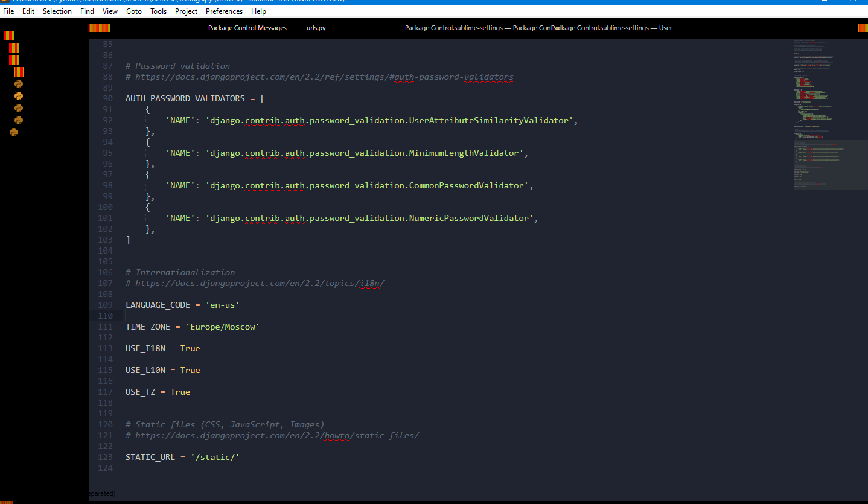Screen dimensions: 868x504
Task: Open the Preferences menu
Action: (x=223, y=11)
